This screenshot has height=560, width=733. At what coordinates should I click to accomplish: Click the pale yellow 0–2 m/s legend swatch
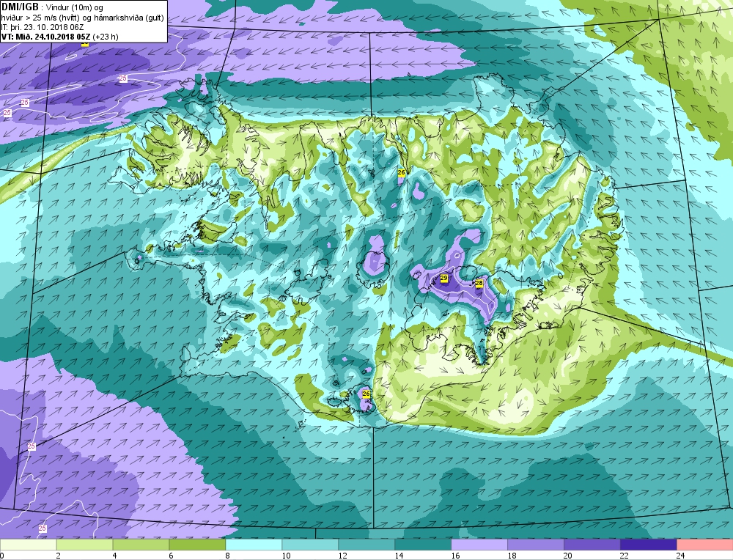pos(28,545)
